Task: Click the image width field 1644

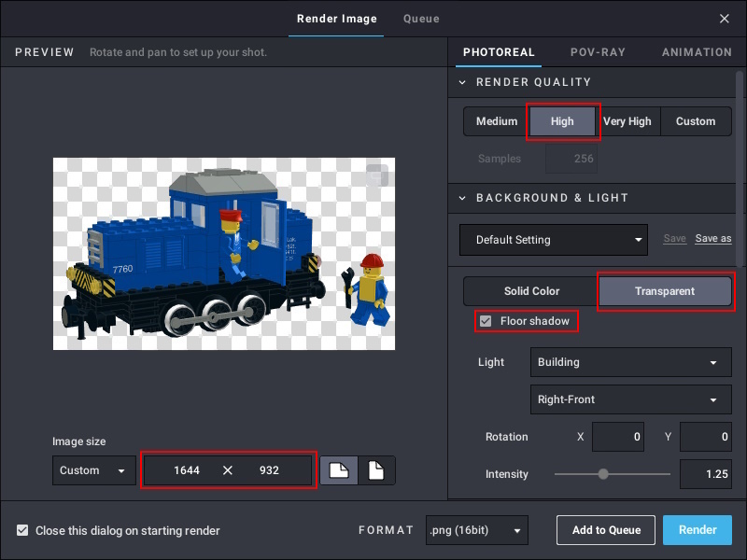Action: (186, 470)
